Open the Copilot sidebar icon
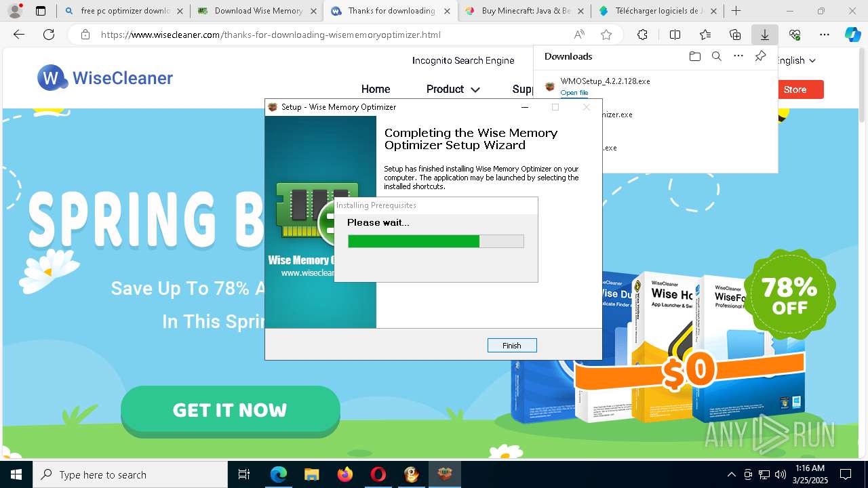 tap(852, 35)
